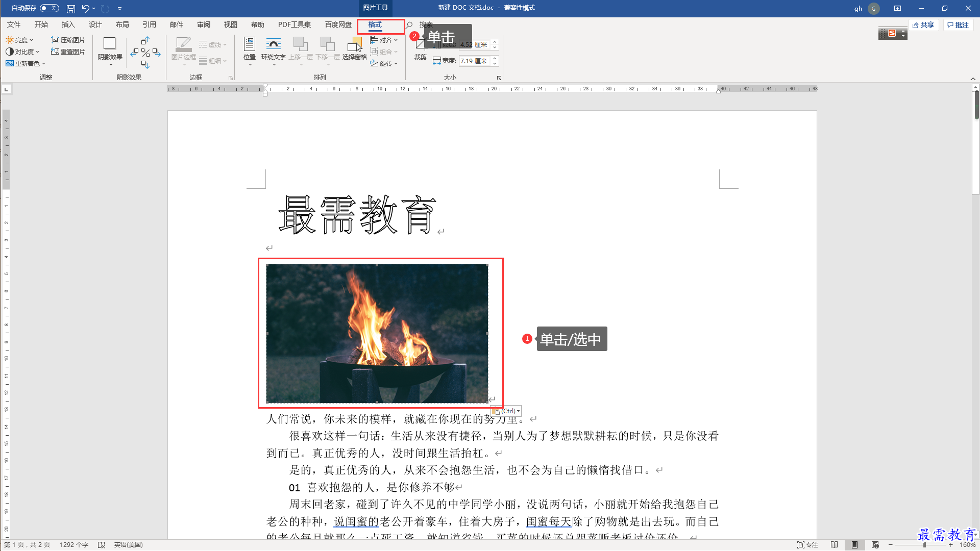Click the Undo arrow icon
Viewport: 980px width, 551px height.
pos(85,9)
